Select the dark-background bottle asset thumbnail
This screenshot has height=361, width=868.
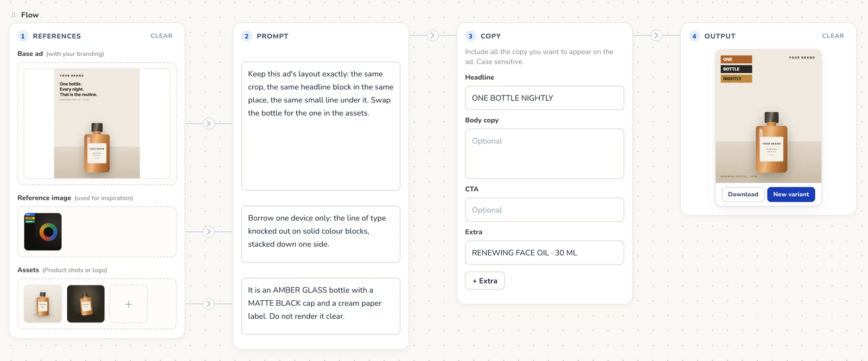coord(86,304)
